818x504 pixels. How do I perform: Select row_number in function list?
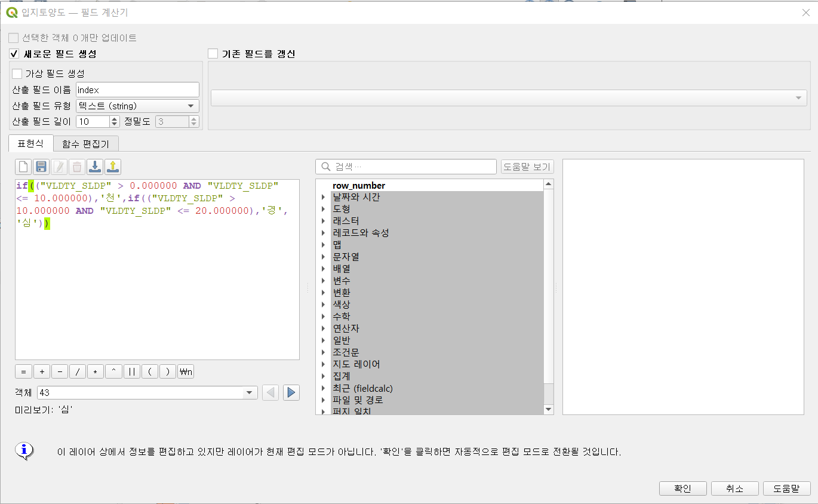[x=359, y=186]
